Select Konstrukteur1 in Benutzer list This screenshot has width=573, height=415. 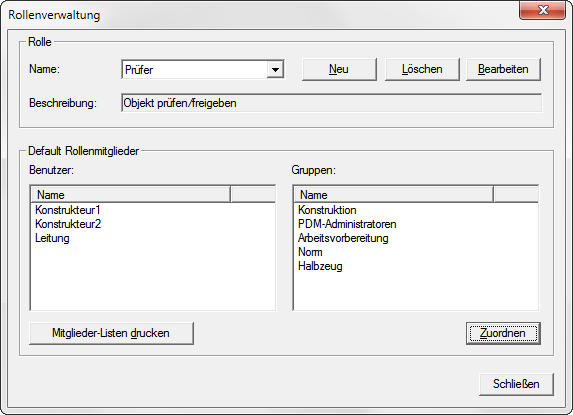[x=68, y=210]
